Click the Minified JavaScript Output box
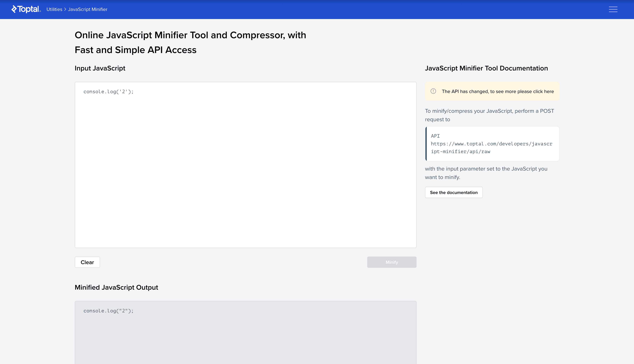The width and height of the screenshot is (634, 364). pos(245,332)
